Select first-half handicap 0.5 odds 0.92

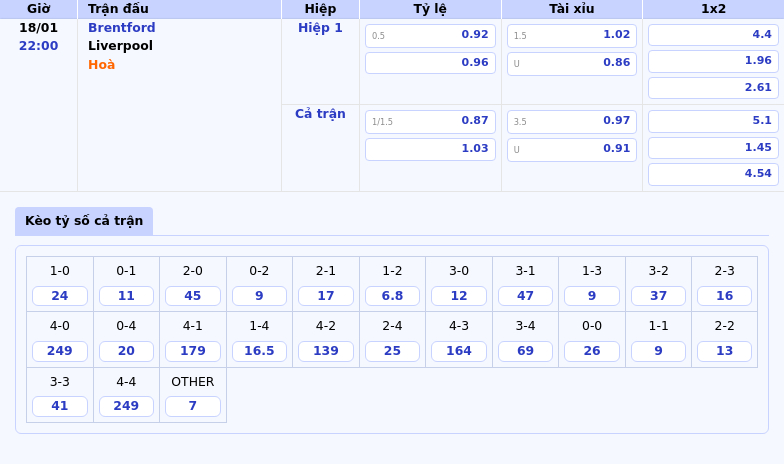(430, 35)
